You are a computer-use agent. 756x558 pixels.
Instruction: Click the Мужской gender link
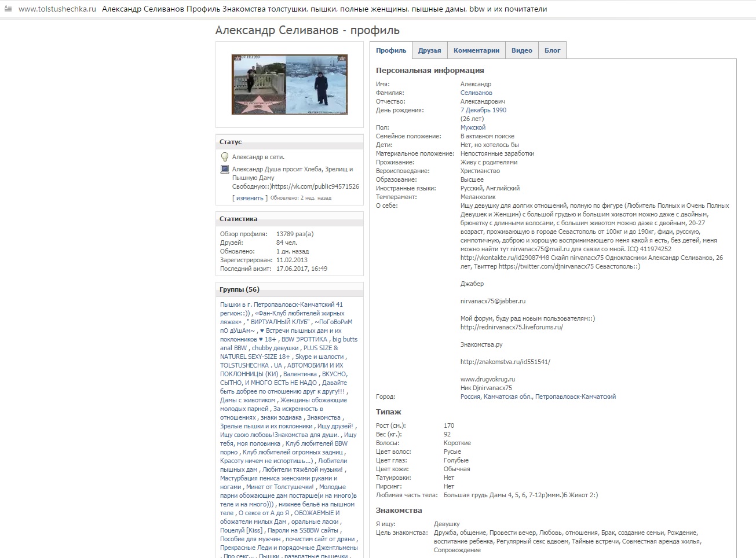[x=473, y=127]
